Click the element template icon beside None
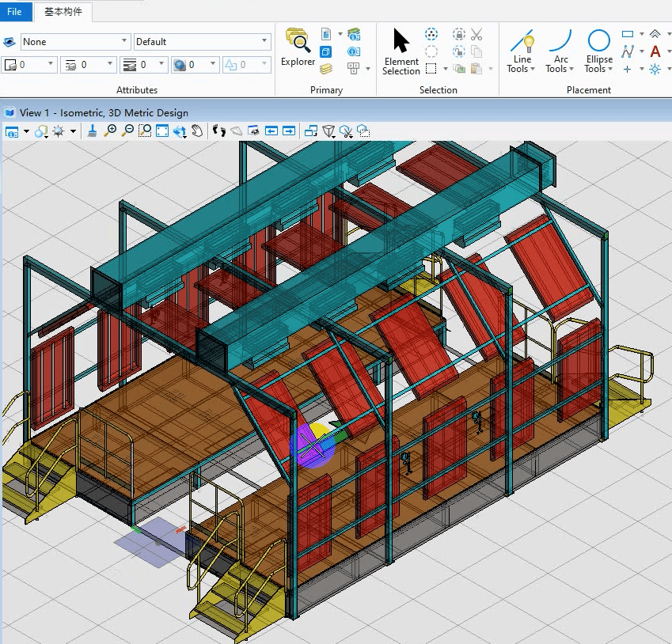 (9, 42)
